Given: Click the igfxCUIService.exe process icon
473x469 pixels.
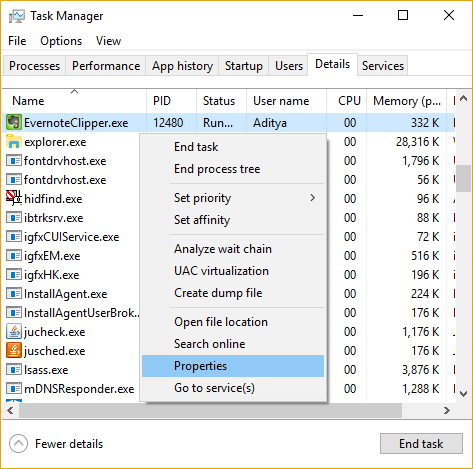Looking at the screenshot, I should 14,237.
